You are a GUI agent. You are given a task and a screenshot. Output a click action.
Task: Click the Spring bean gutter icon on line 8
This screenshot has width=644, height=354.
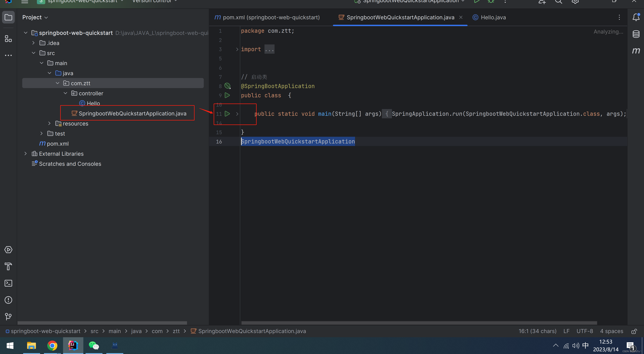click(228, 86)
